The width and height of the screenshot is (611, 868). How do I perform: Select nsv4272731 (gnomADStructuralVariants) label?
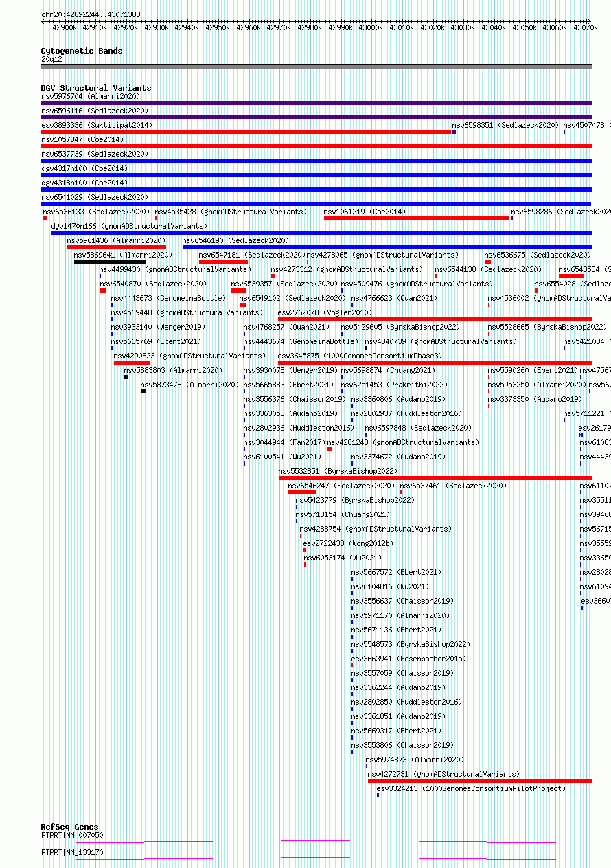(443, 774)
